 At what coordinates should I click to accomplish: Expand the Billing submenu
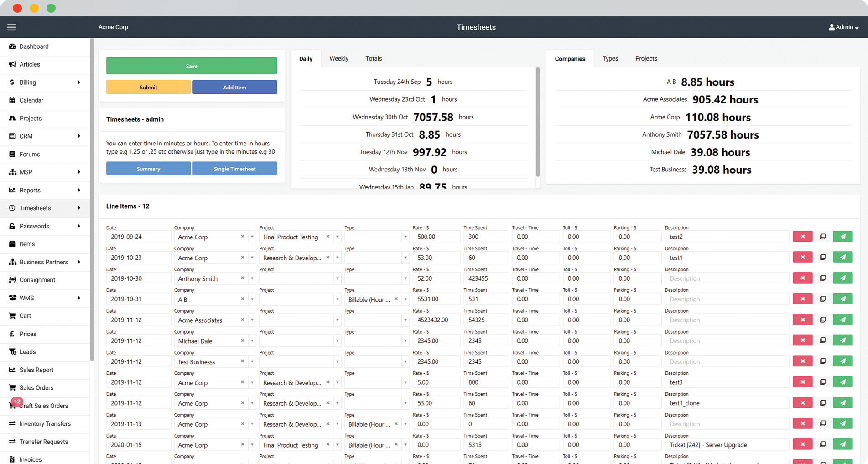coord(79,82)
